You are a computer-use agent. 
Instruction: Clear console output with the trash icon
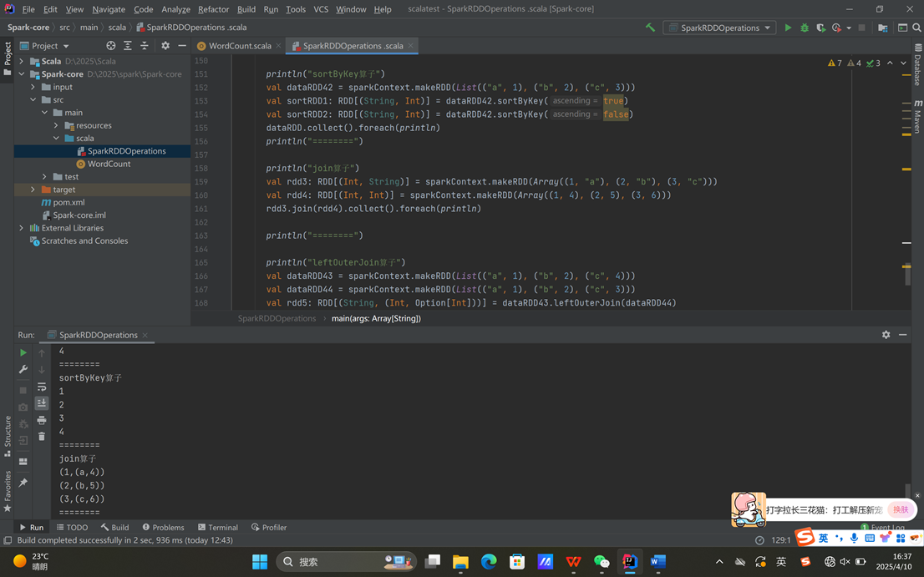pos(41,436)
